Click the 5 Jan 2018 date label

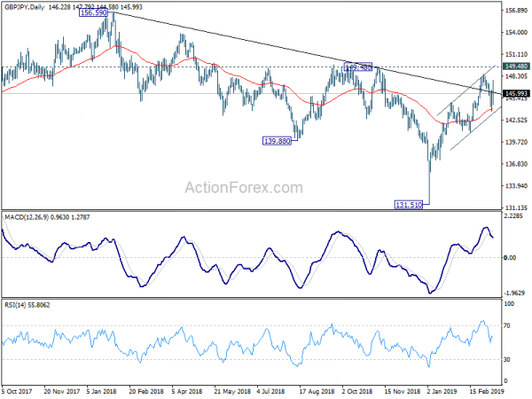tap(101, 391)
